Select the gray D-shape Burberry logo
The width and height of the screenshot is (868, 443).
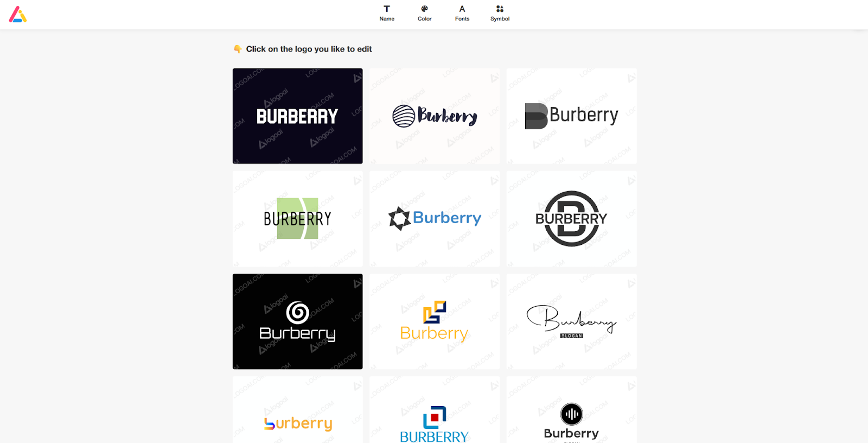point(572,116)
